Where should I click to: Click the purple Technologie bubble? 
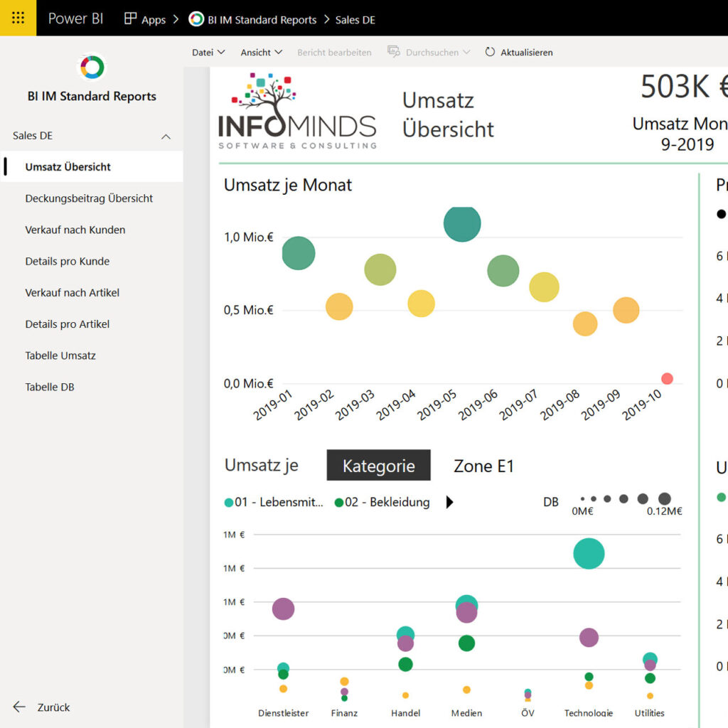click(x=589, y=638)
